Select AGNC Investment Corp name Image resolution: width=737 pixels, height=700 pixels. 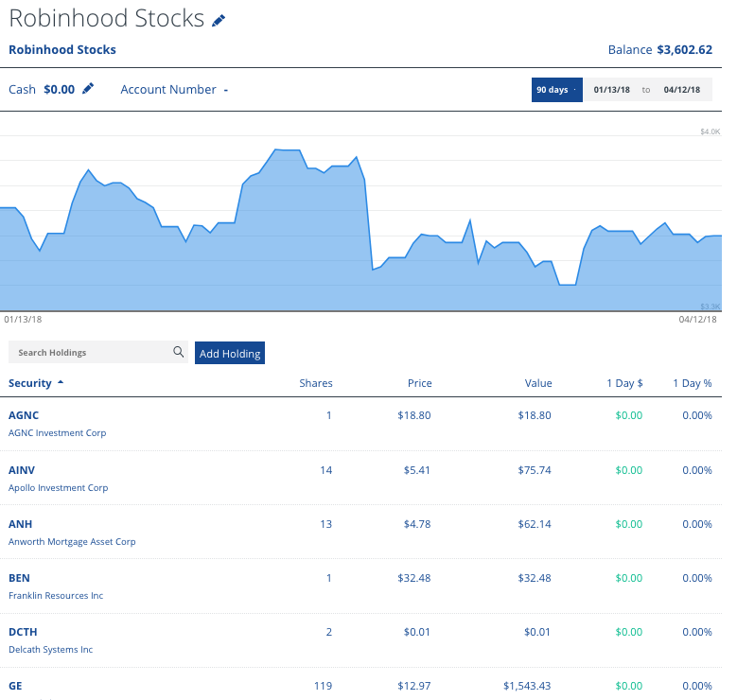(58, 432)
